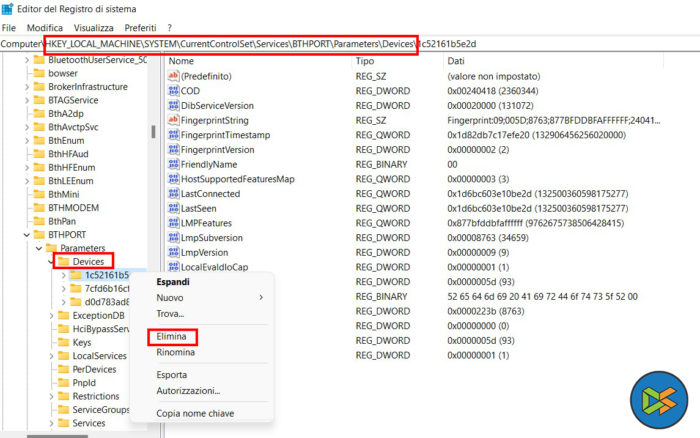The height and width of the screenshot is (438, 700).
Task: Choose Rinomina in the context menu
Action: (x=175, y=352)
